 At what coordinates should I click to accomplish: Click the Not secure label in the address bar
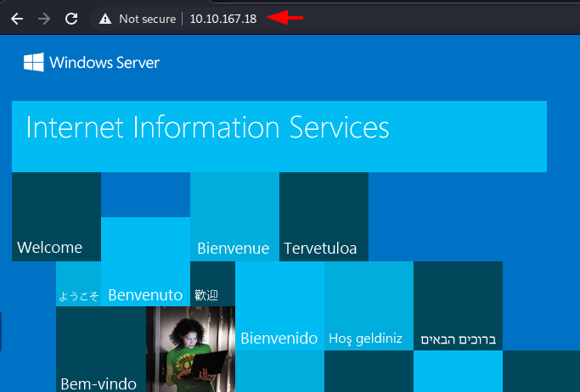[x=147, y=19]
